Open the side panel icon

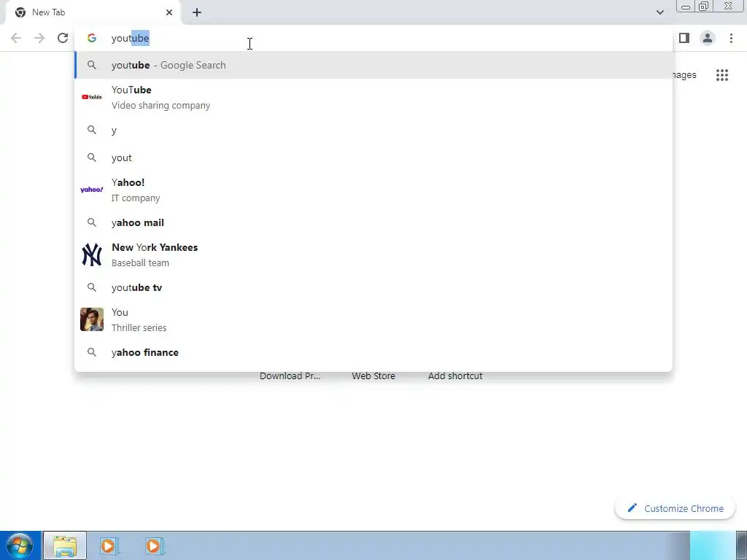point(684,38)
